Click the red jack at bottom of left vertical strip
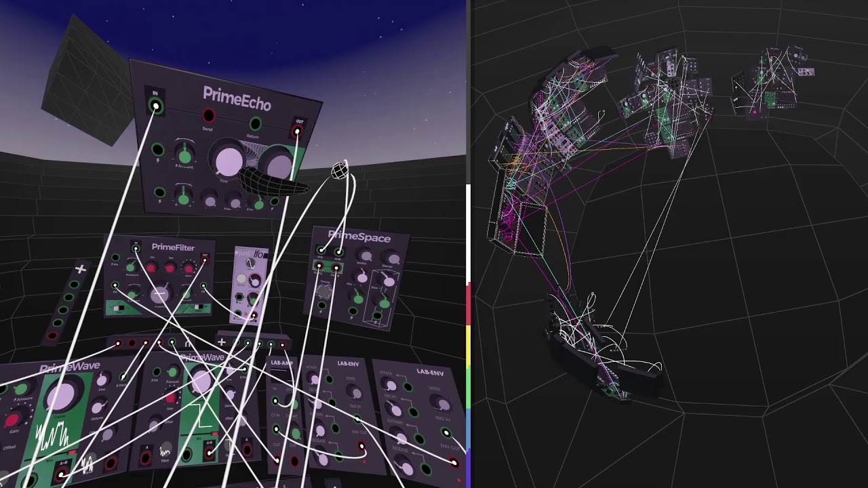 point(53,335)
